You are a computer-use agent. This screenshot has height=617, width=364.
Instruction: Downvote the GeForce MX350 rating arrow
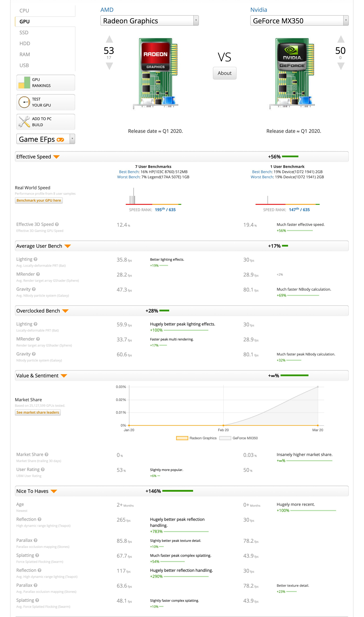pos(341,66)
